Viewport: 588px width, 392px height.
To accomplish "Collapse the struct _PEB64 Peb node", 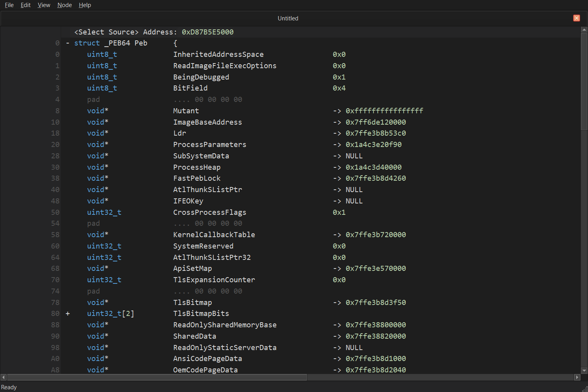I will (x=68, y=43).
